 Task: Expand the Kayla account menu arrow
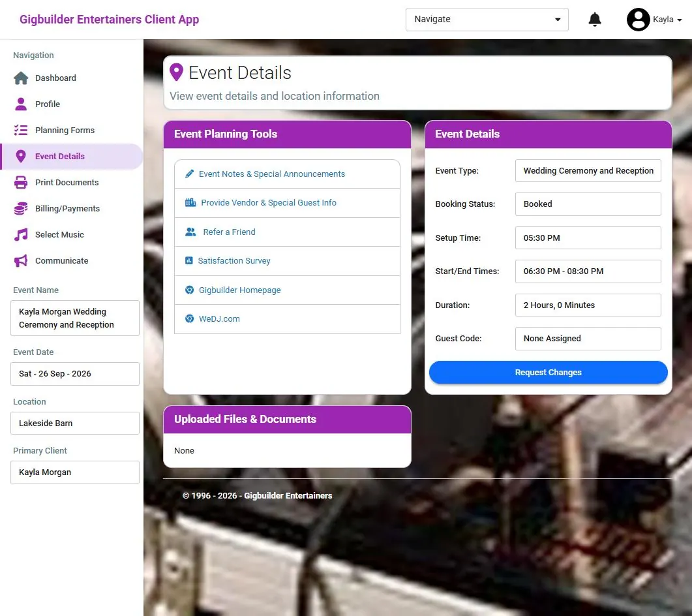[x=679, y=20]
